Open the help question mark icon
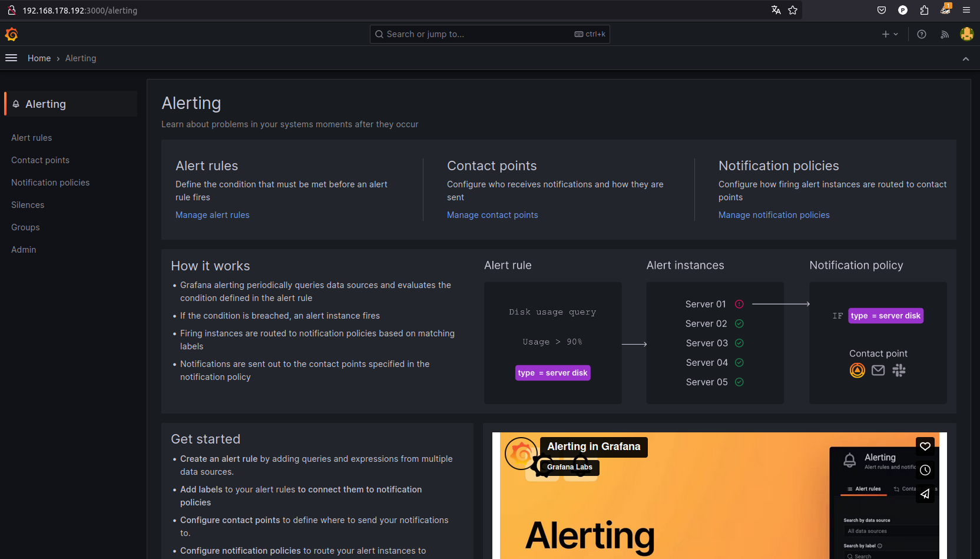Viewport: 980px width, 559px height. (922, 35)
